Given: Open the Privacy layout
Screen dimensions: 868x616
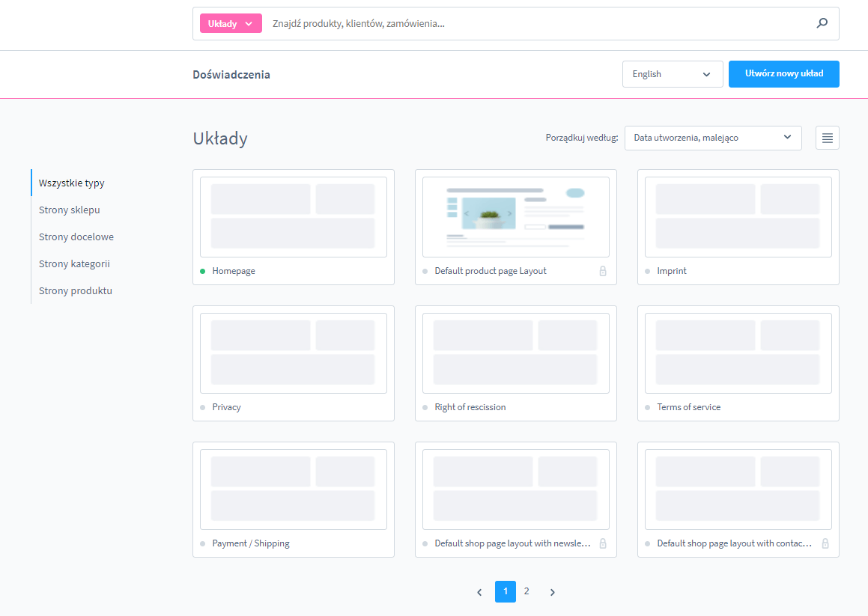Looking at the screenshot, I should pos(293,353).
